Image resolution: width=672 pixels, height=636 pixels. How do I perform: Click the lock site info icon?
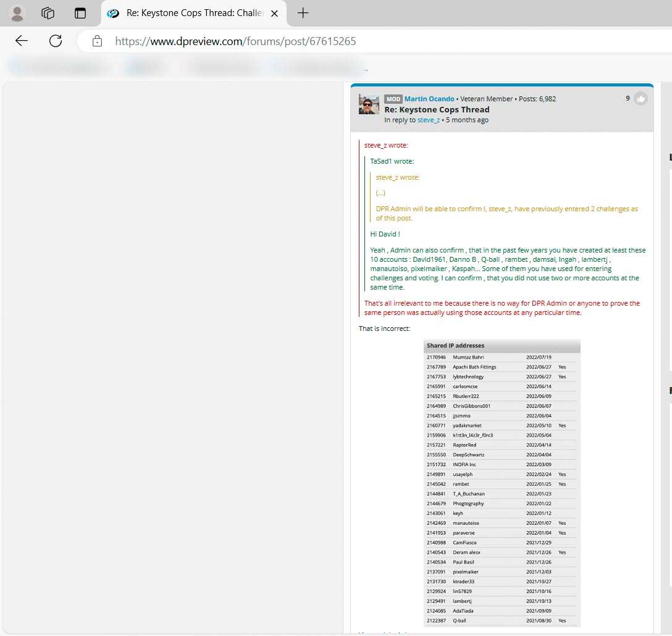[97, 41]
